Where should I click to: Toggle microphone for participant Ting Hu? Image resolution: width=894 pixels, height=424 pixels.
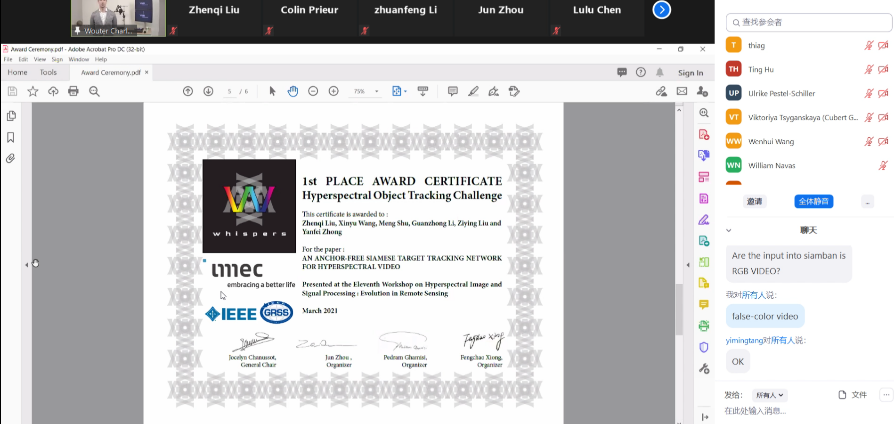pyautogui.click(x=868, y=69)
